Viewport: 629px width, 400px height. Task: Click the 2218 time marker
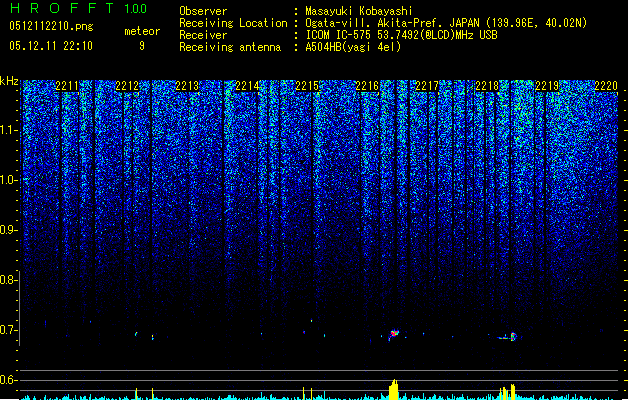click(487, 86)
